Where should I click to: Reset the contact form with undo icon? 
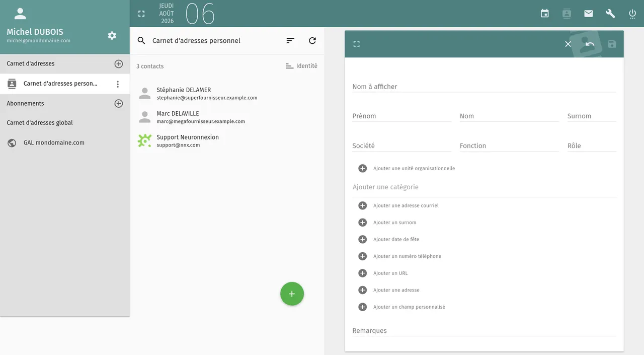tap(590, 44)
